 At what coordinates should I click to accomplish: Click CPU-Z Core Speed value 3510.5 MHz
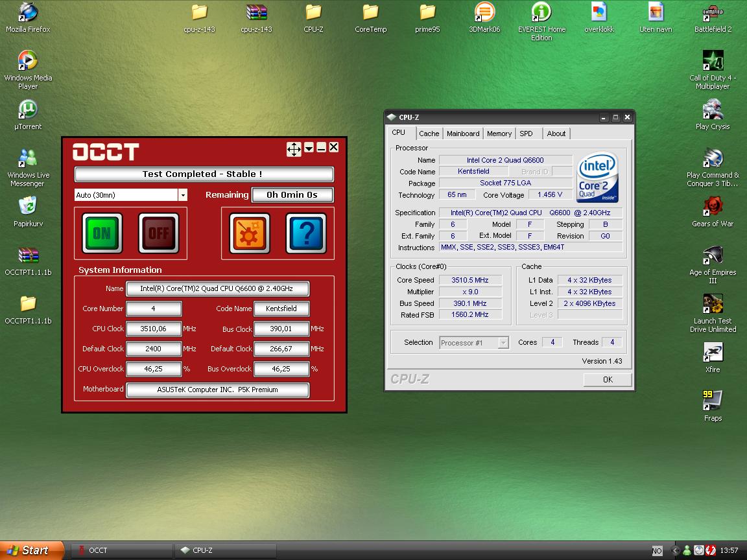click(x=469, y=280)
